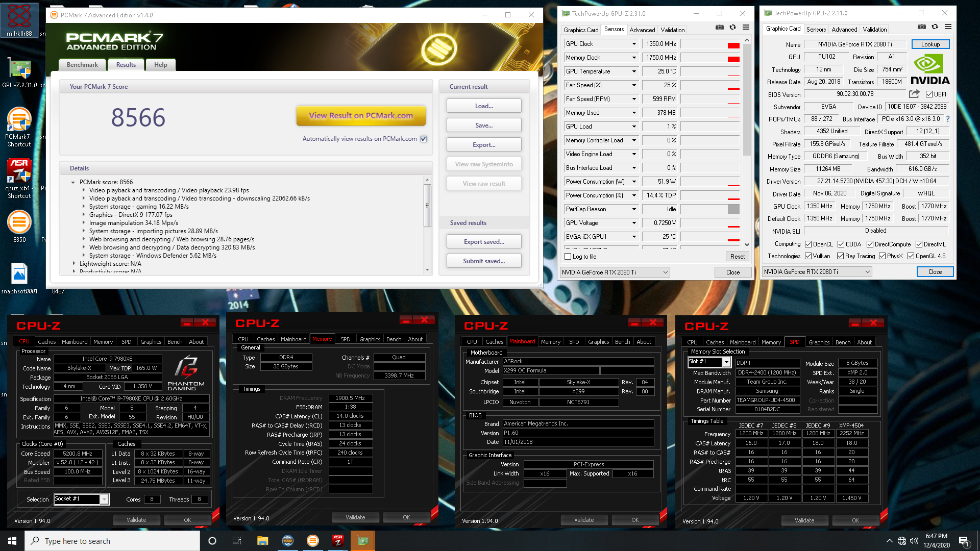Open the mllrkllr88 desktop icon

[x=19, y=20]
